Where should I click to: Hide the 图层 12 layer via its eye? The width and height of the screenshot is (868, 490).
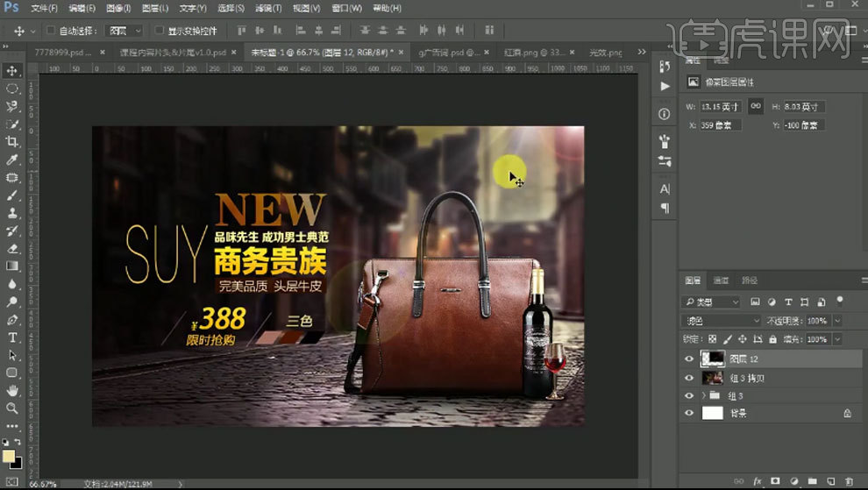pos(690,359)
